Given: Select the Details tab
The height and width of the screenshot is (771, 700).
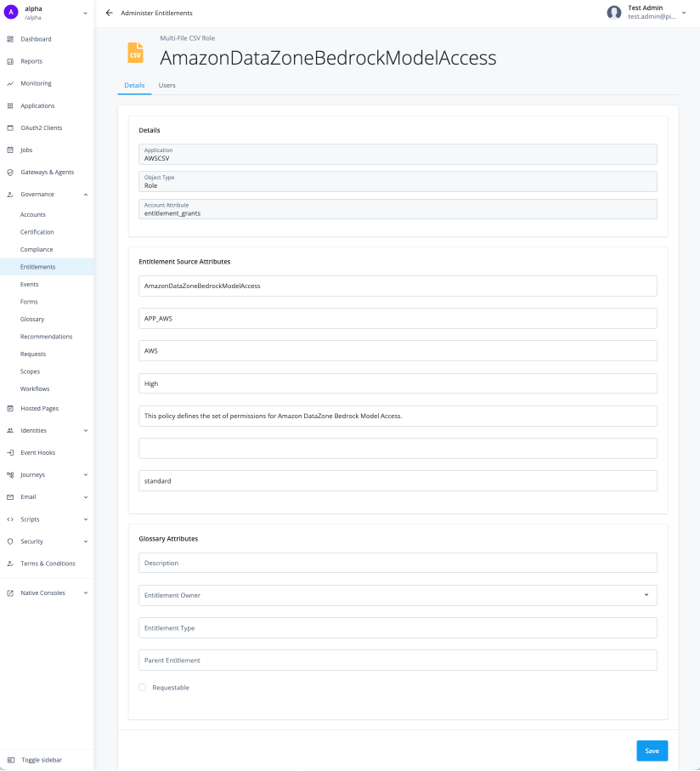Looking at the screenshot, I should (134, 86).
